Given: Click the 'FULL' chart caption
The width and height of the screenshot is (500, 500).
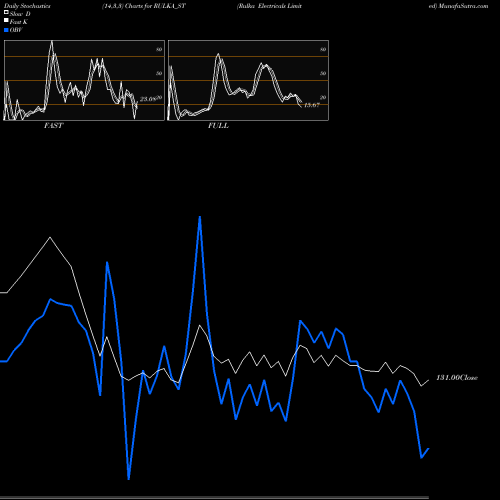Looking at the screenshot, I should [x=218, y=126].
